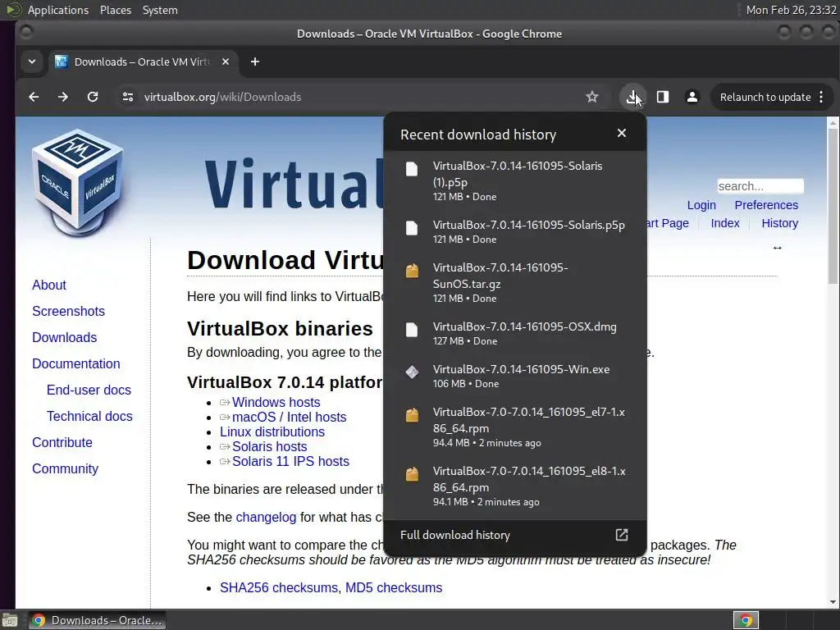The width and height of the screenshot is (840, 630).
Task: Reload the VirtualBox downloads page
Action: click(93, 97)
